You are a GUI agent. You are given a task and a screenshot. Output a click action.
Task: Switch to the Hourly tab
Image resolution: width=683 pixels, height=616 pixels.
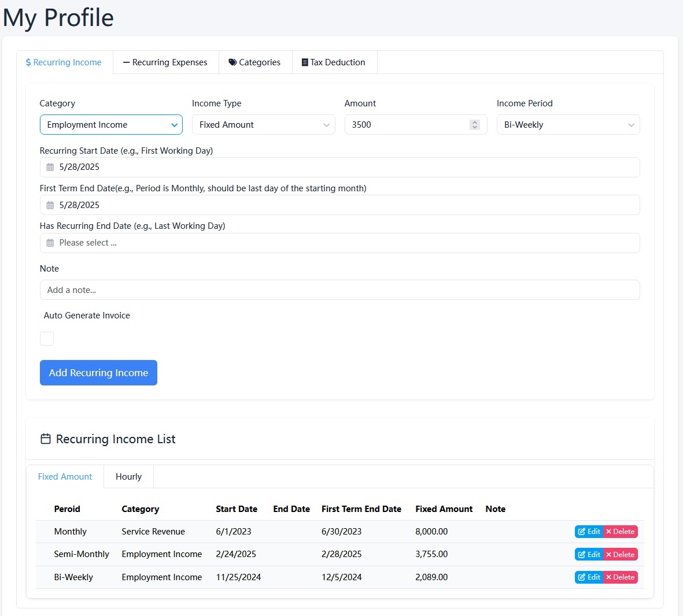[128, 476]
